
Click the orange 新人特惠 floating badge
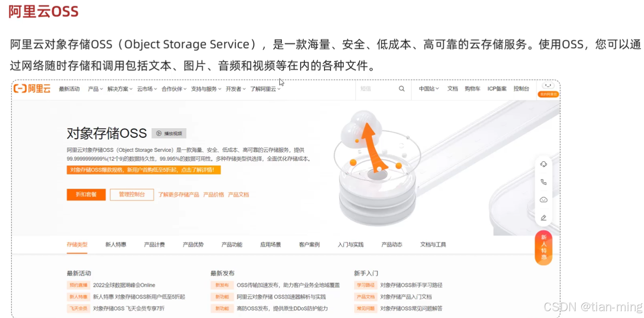click(x=544, y=247)
